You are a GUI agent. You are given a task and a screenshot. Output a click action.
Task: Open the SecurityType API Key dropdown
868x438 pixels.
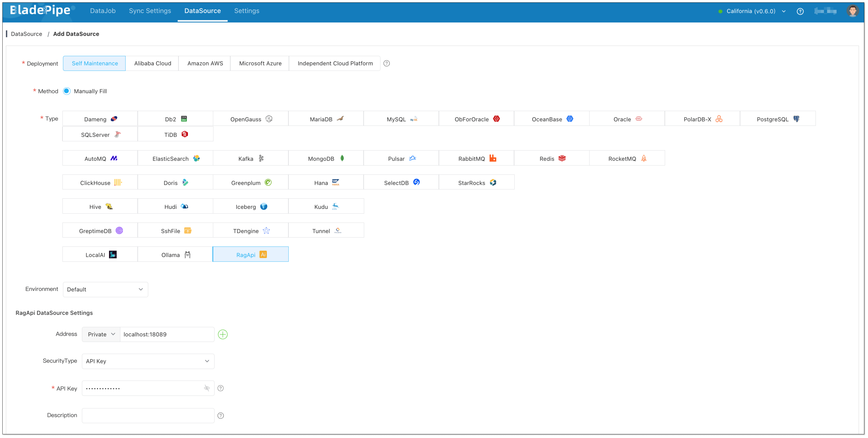point(148,361)
